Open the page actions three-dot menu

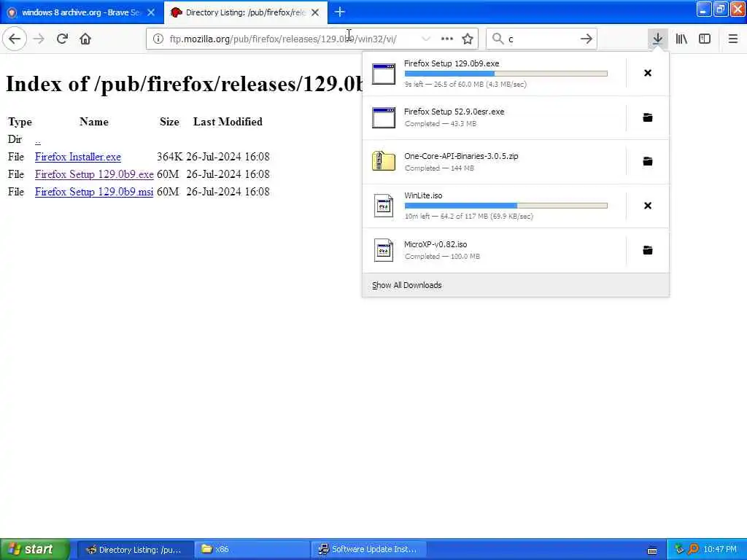click(x=447, y=39)
